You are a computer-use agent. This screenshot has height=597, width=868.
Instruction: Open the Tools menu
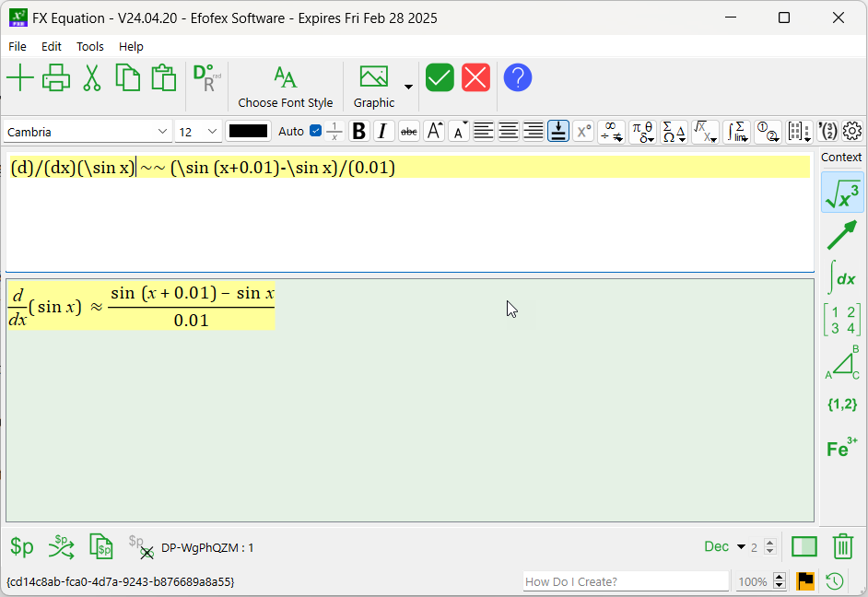tap(90, 46)
